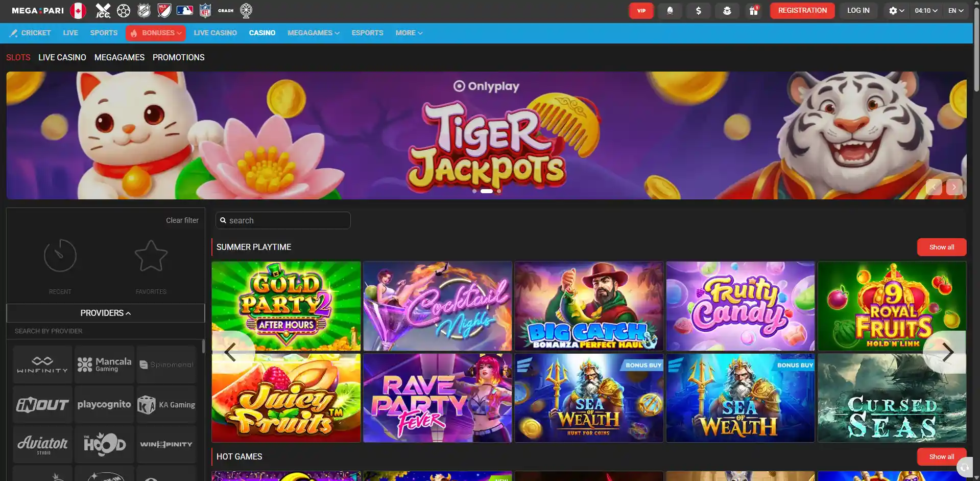Open the ICC cricket icon
Image resolution: width=980 pixels, height=481 pixels.
[103, 10]
